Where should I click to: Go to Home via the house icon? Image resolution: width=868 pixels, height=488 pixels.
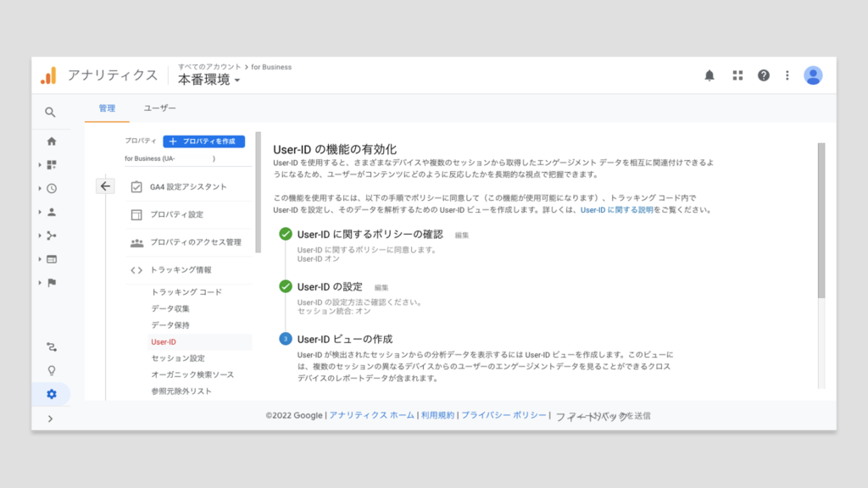[52, 141]
